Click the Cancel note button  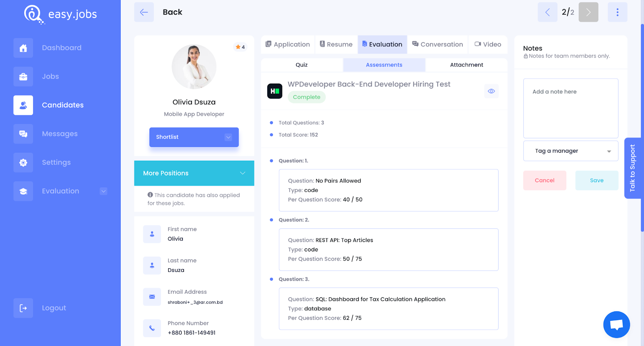pos(545,180)
